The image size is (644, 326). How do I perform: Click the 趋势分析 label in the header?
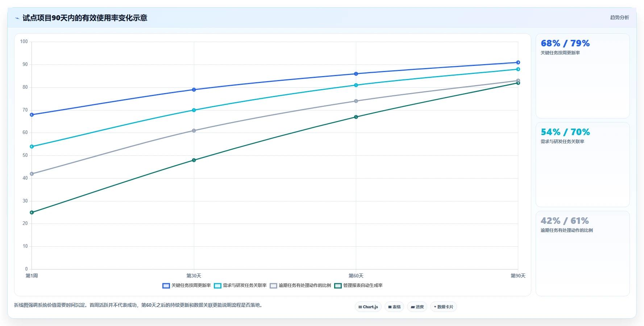tap(619, 17)
